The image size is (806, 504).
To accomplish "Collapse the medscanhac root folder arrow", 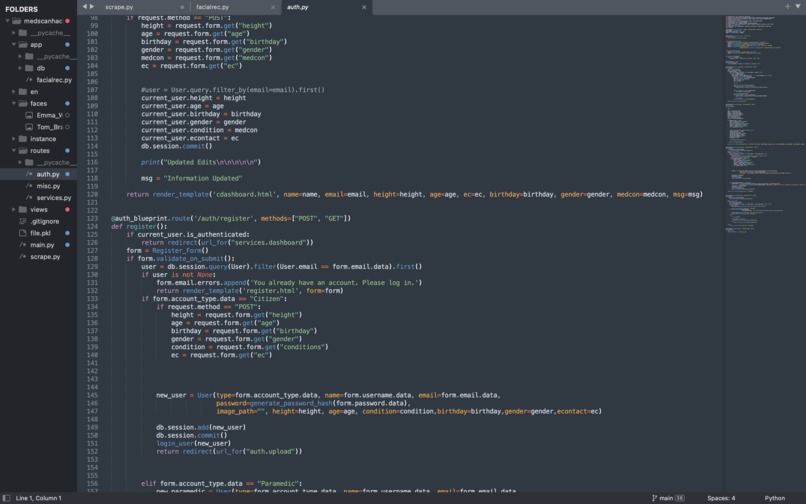I will [8, 21].
